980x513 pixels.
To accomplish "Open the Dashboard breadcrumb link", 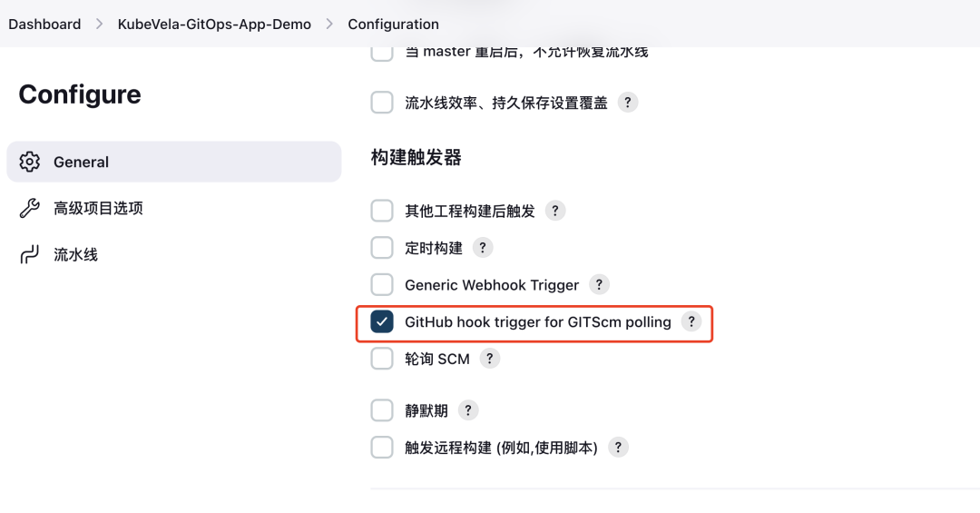I will click(x=44, y=24).
